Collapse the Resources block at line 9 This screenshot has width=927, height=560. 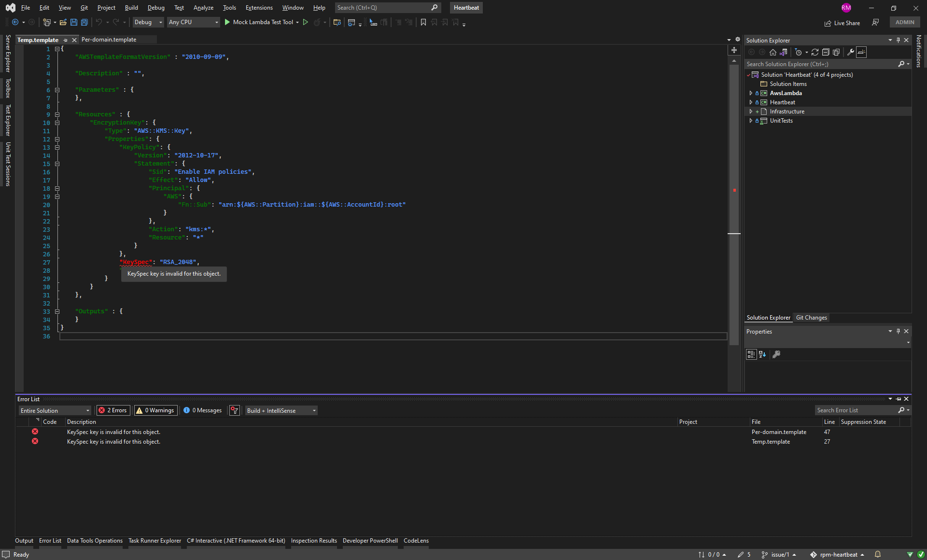[57, 114]
